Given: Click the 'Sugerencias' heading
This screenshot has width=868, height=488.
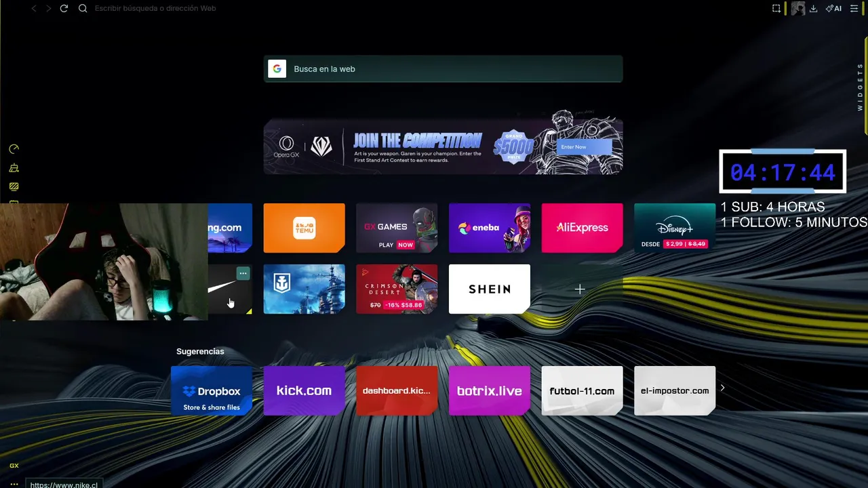Looking at the screenshot, I should 200,352.
